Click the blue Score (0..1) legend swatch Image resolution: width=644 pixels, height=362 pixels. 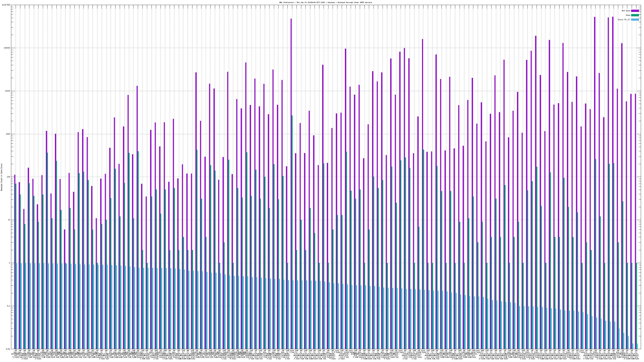[635, 20]
